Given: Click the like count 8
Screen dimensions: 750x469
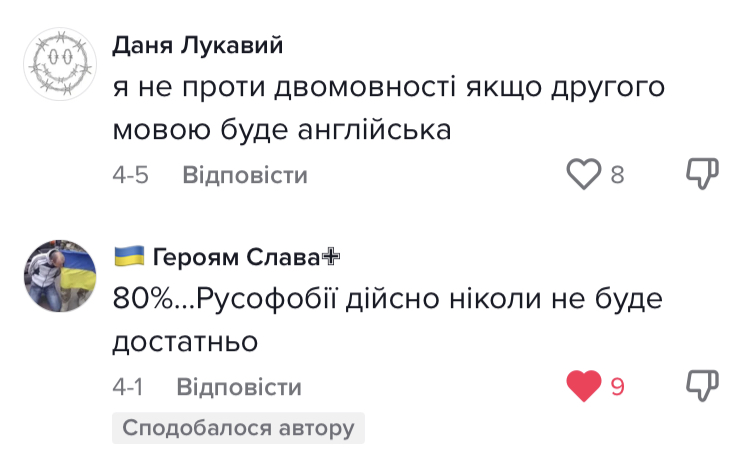Looking at the screenshot, I should [x=617, y=176].
